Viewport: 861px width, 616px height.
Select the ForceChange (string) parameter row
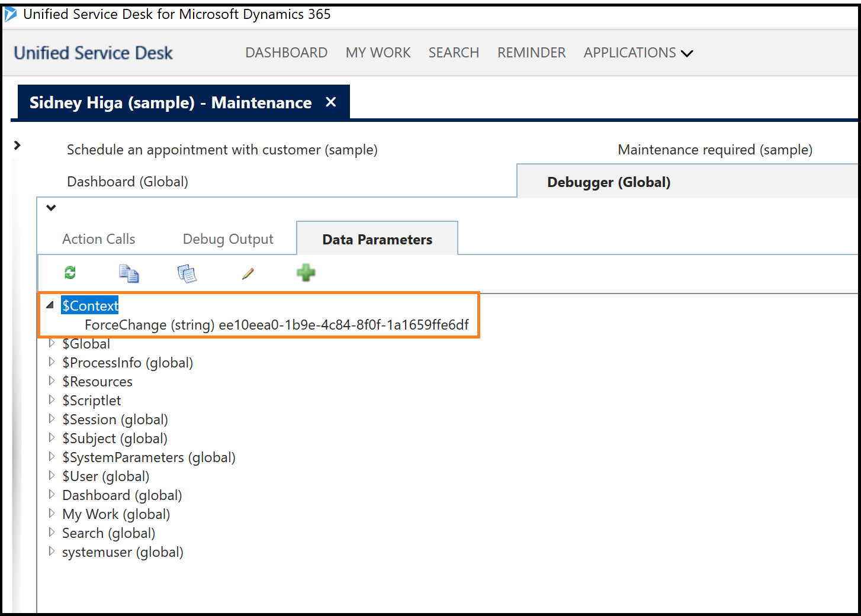tap(277, 325)
